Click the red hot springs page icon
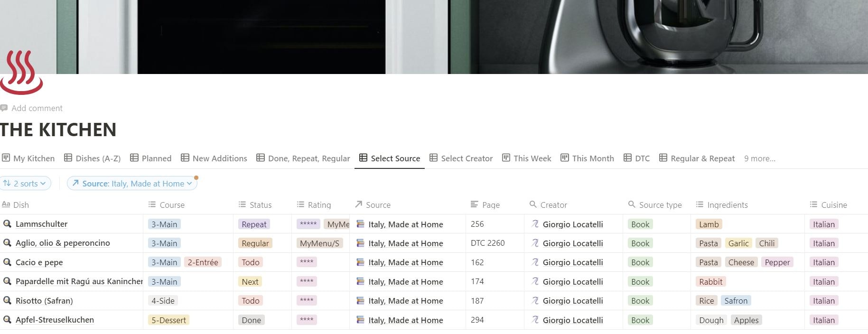The image size is (868, 334). [x=21, y=72]
